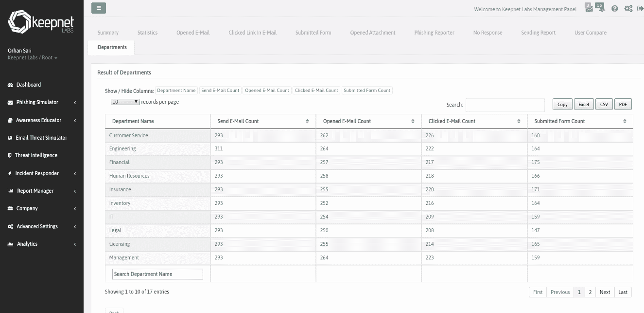Select the Customer Service row name
Image resolution: width=644 pixels, height=313 pixels.
(x=128, y=135)
